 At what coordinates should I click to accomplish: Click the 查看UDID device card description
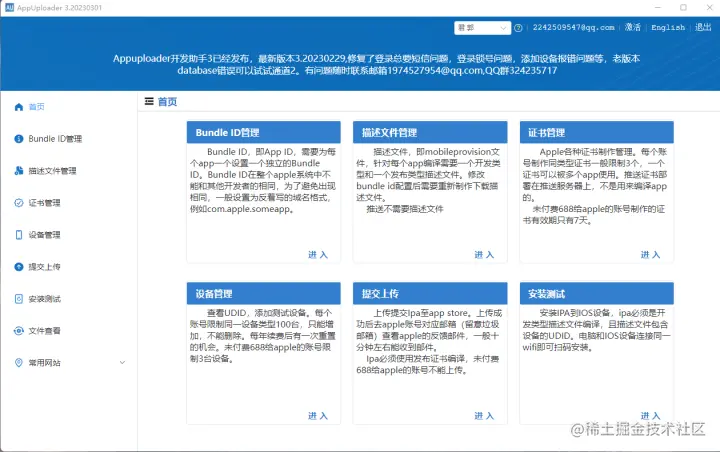tap(263, 336)
